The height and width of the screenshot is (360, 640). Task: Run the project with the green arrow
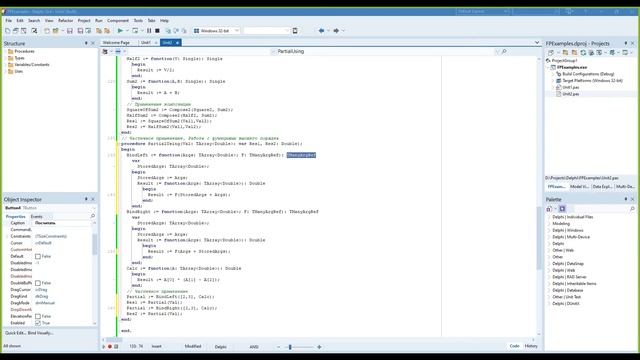120,31
